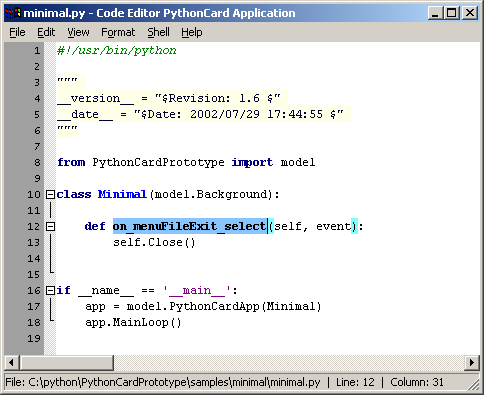Click the left scroll arrow of horizontal scrollbar
484x395 pixels.
(x=12, y=362)
